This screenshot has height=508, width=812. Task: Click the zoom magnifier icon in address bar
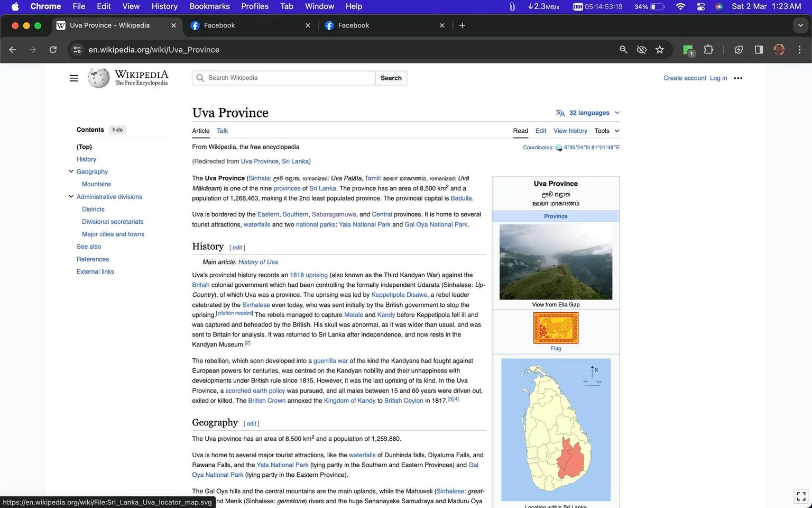point(623,50)
